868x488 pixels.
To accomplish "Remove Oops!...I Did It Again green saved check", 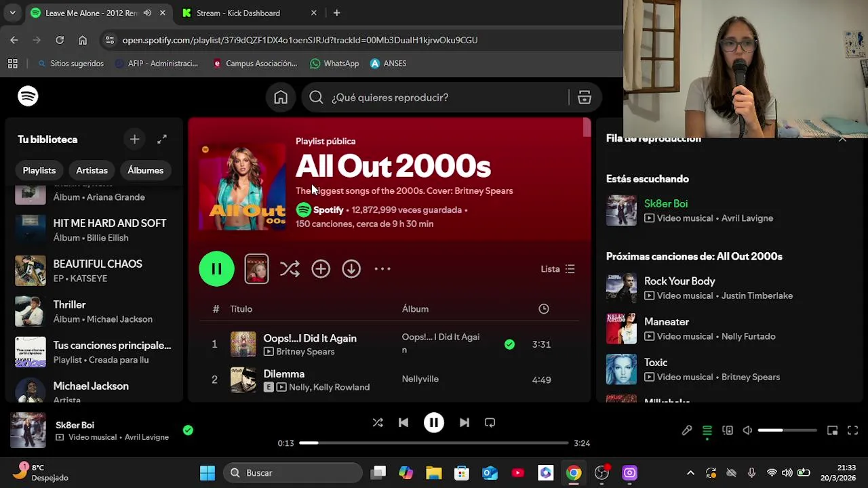I will click(x=509, y=344).
